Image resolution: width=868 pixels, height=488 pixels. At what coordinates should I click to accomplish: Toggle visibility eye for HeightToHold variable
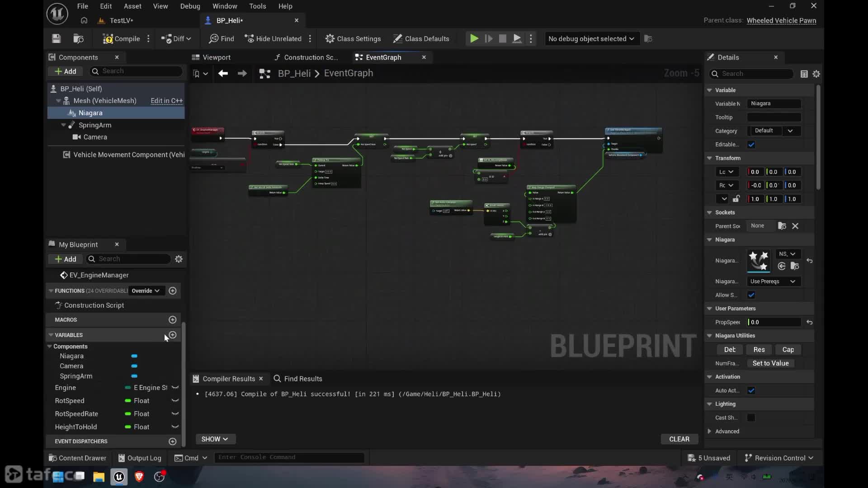tap(175, 427)
